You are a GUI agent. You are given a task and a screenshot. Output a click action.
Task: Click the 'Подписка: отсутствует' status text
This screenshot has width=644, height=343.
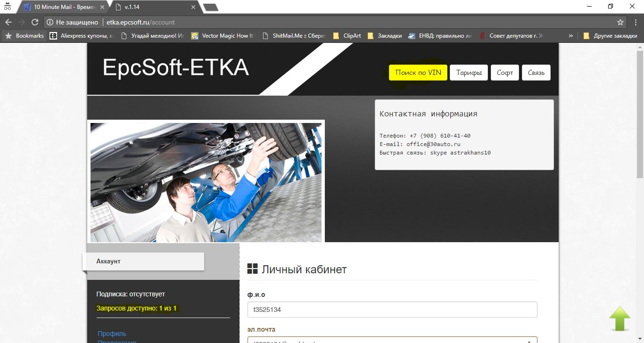tap(131, 294)
